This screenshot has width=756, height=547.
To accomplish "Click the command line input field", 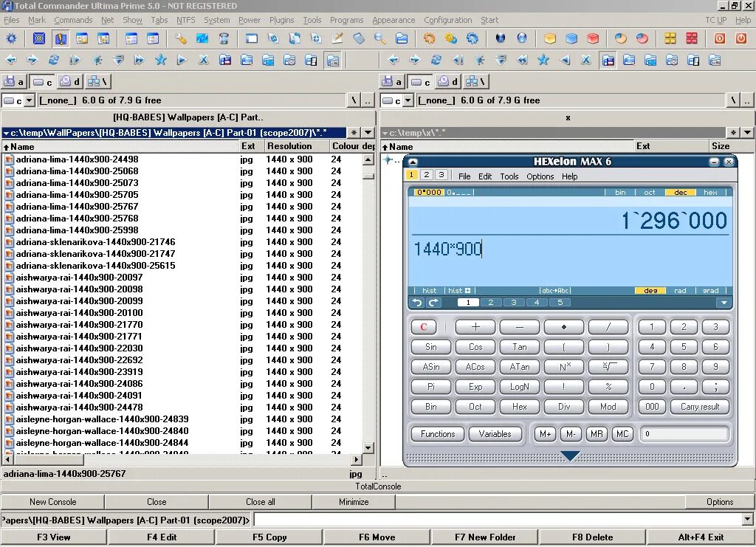I will [x=498, y=520].
